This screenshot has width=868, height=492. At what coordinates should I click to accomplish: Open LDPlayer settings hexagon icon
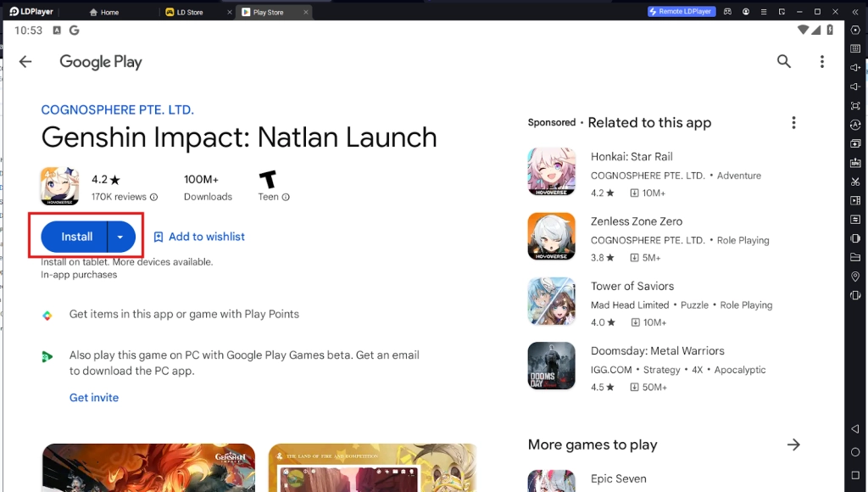pos(855,30)
